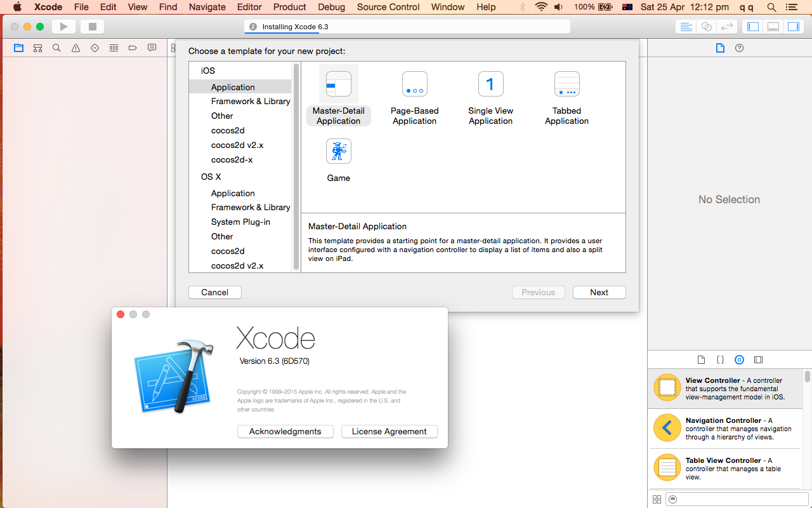Open License Agreement in About Xcode window

(390, 431)
